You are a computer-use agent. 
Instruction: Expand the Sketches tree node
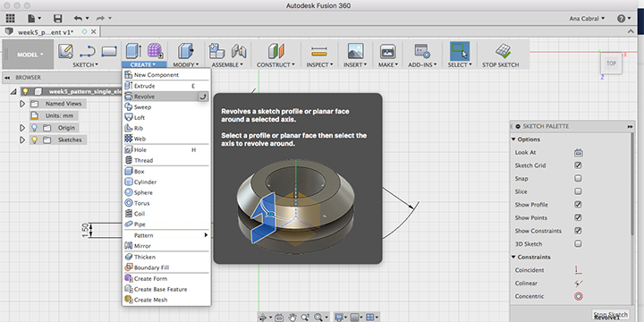click(x=22, y=140)
